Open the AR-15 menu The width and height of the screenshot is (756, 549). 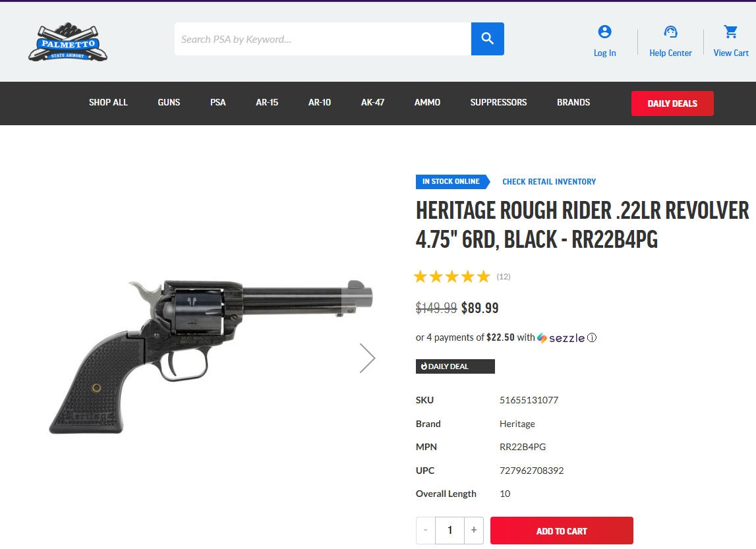[x=267, y=103]
